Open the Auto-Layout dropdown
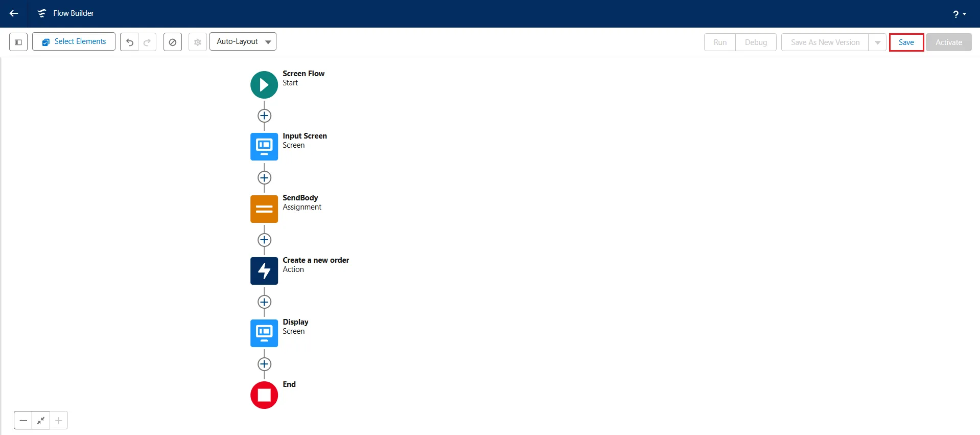 coord(243,42)
